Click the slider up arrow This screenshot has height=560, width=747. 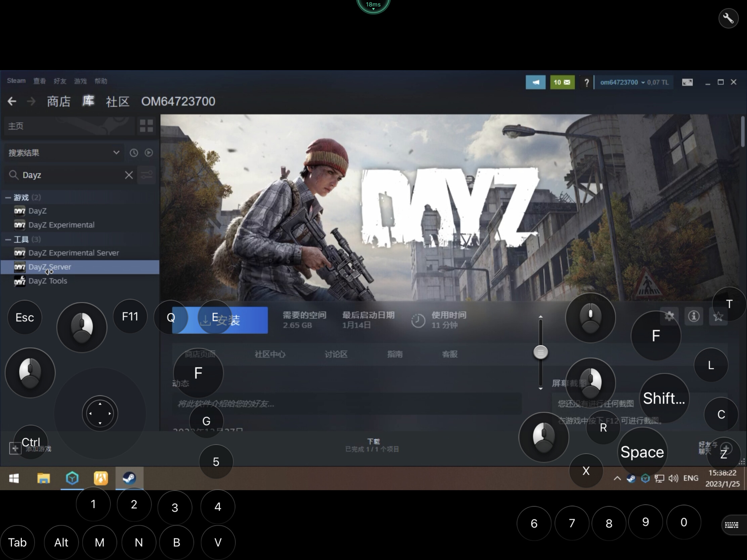point(541,317)
